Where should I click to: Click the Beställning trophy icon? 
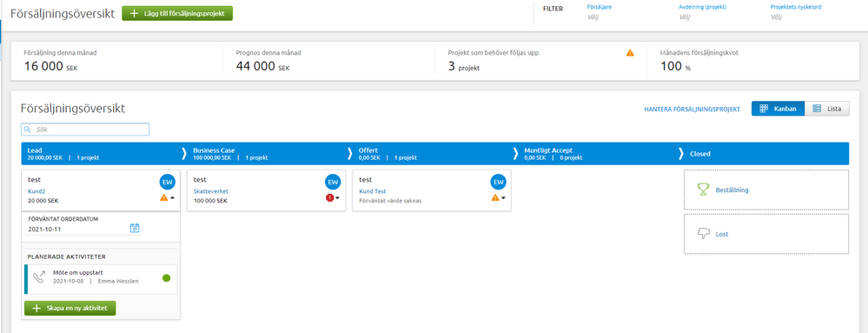(703, 190)
